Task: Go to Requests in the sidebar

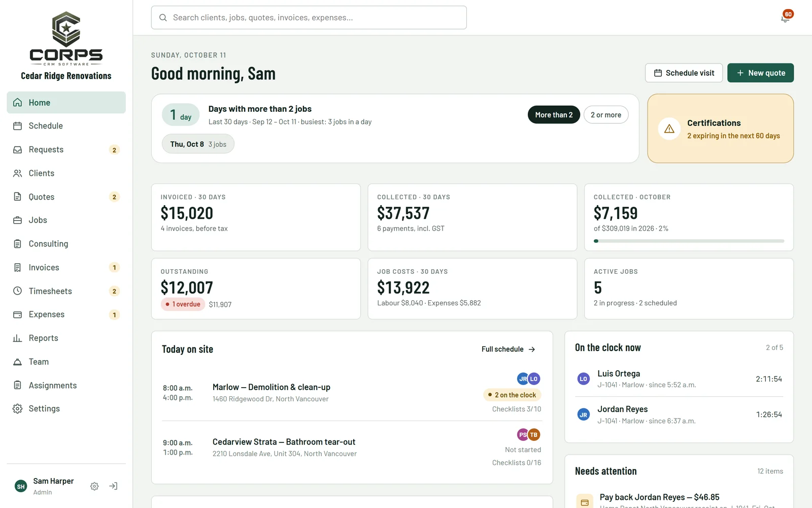Action: tap(66, 150)
